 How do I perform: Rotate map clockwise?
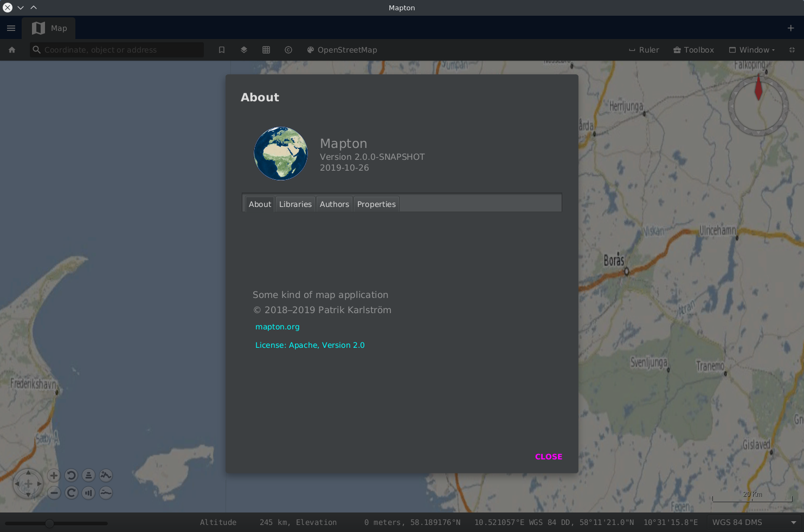click(71, 493)
